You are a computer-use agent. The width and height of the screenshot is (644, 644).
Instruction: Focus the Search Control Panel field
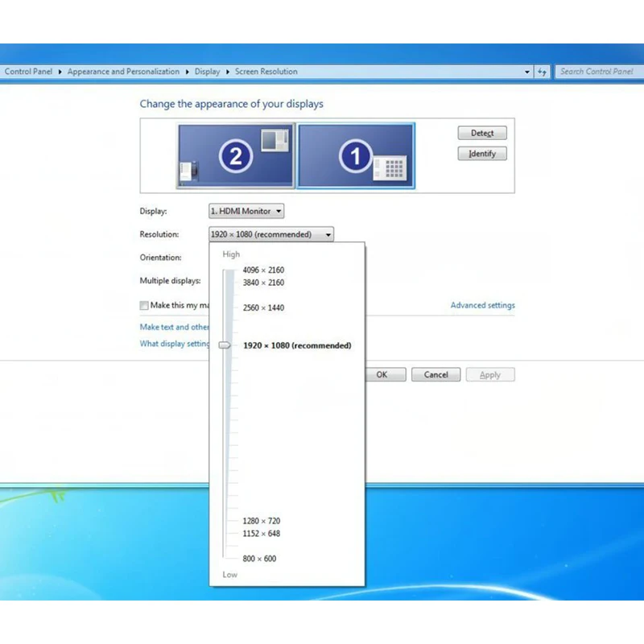[599, 72]
